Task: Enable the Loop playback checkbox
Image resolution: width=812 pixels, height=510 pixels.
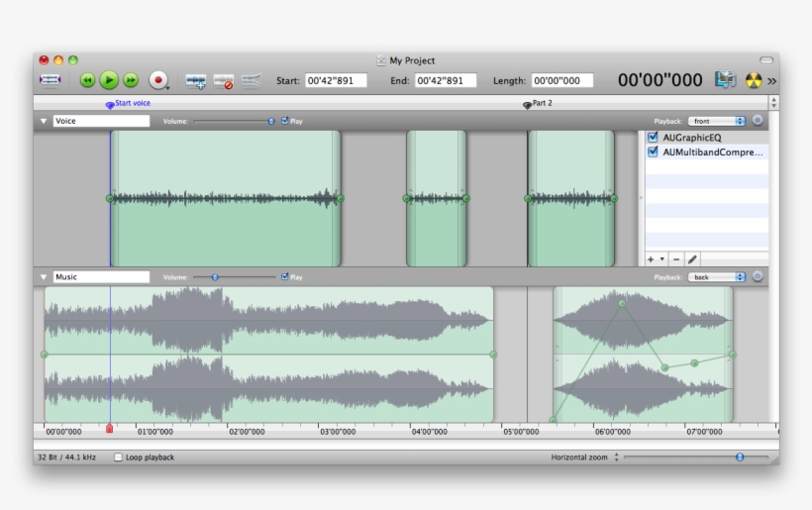Action: [x=118, y=458]
